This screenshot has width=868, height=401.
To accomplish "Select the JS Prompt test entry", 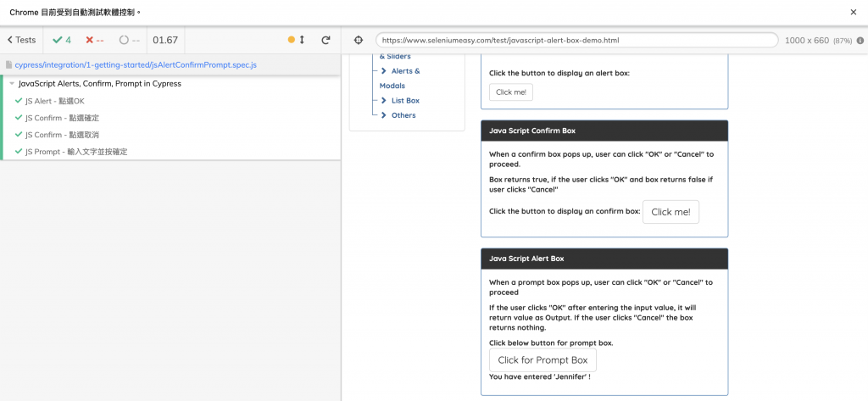I will pyautogui.click(x=76, y=152).
